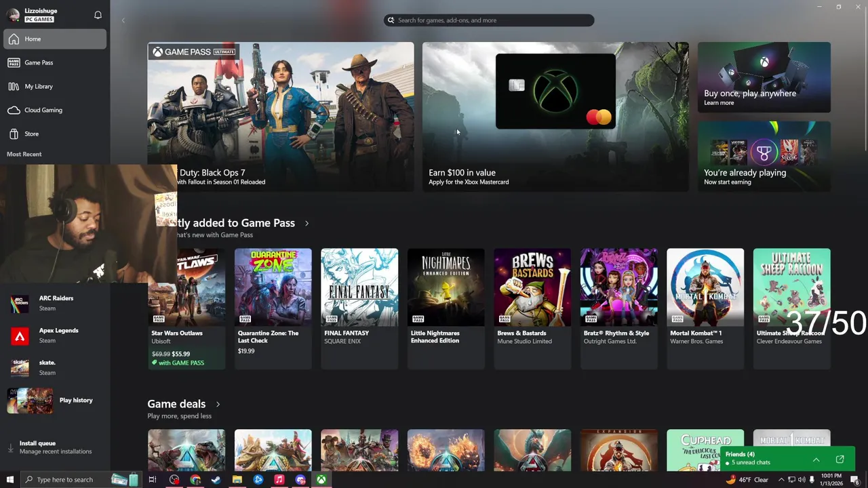Open the 46°F Clear weather widget
Screen dimensions: 868x488
tap(747, 480)
